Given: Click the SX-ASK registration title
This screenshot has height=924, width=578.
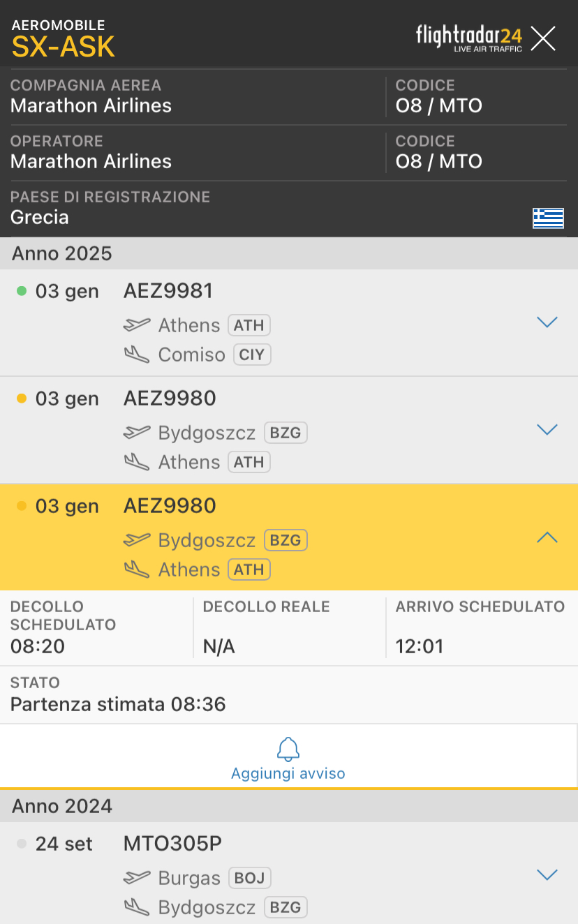Looking at the screenshot, I should tap(64, 47).
